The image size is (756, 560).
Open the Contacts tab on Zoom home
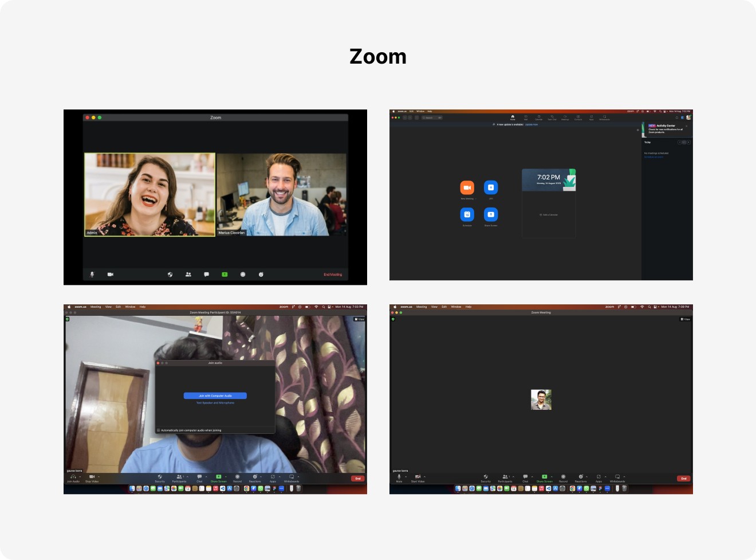578,118
